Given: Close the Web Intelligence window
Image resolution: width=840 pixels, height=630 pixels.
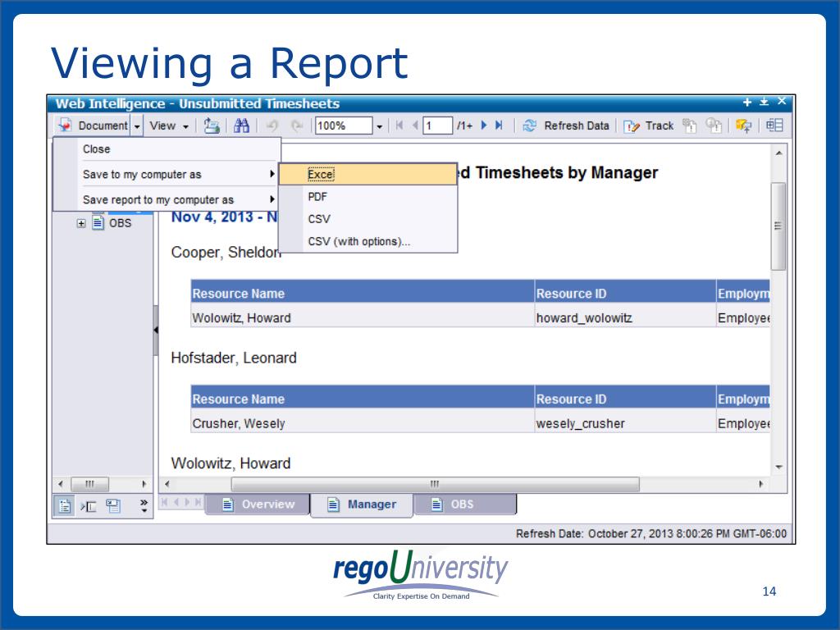Looking at the screenshot, I should (782, 101).
